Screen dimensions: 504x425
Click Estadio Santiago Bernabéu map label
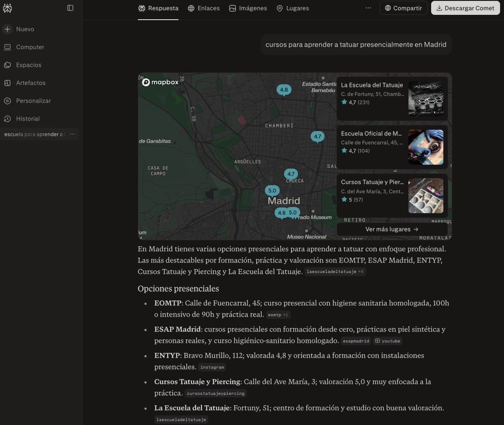coord(319,87)
